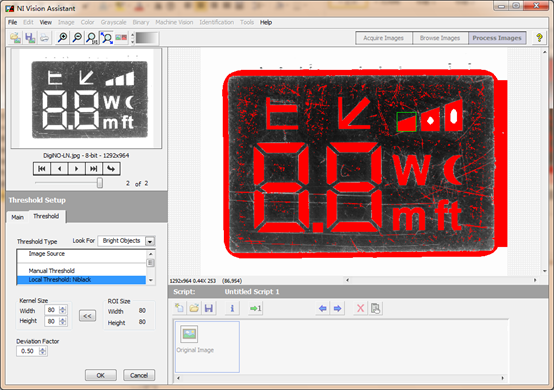The width and height of the screenshot is (554, 390).
Task: Click the Kernel Size Width input field
Action: pyautogui.click(x=52, y=310)
